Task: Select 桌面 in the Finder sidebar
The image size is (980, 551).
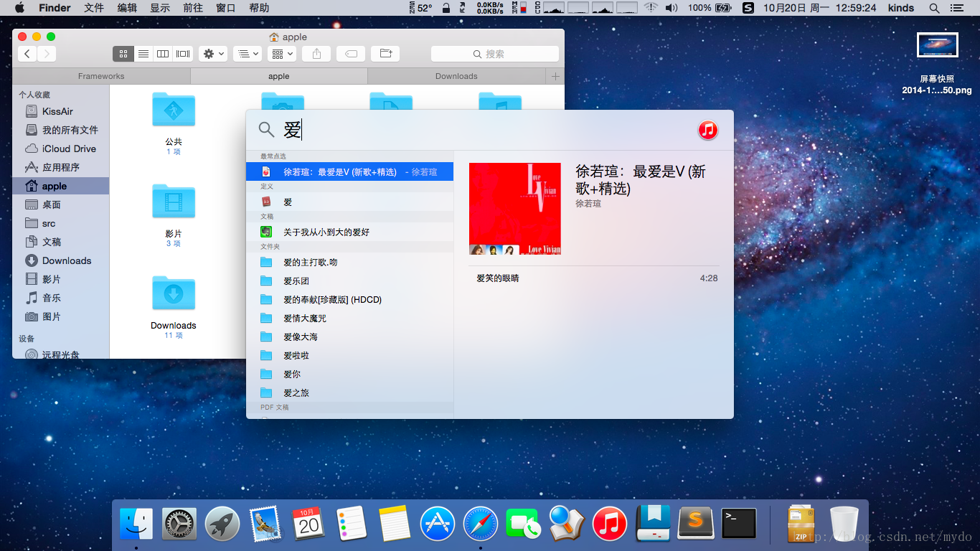Action: (x=61, y=204)
